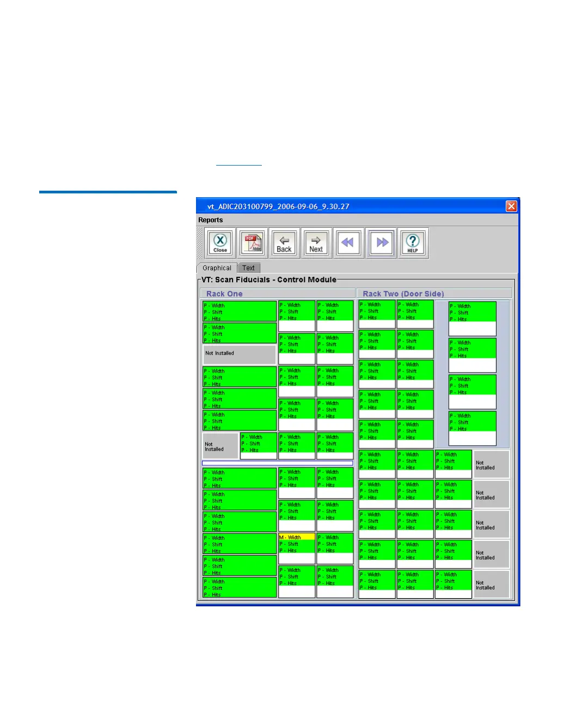Select the bottom green cell in Rack Two's blue panel

[473, 428]
